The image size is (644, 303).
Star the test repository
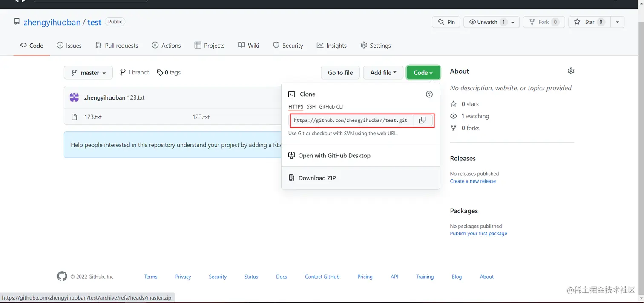coord(589,22)
